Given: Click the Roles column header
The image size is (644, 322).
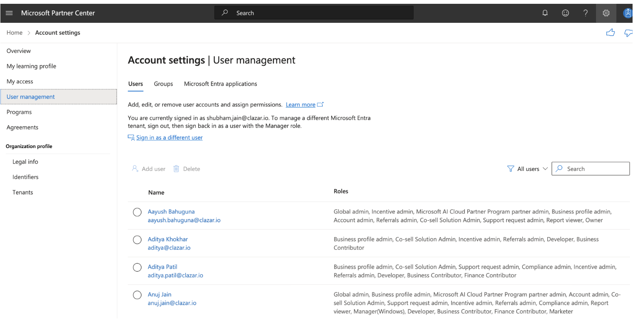Looking at the screenshot, I should pos(341,191).
